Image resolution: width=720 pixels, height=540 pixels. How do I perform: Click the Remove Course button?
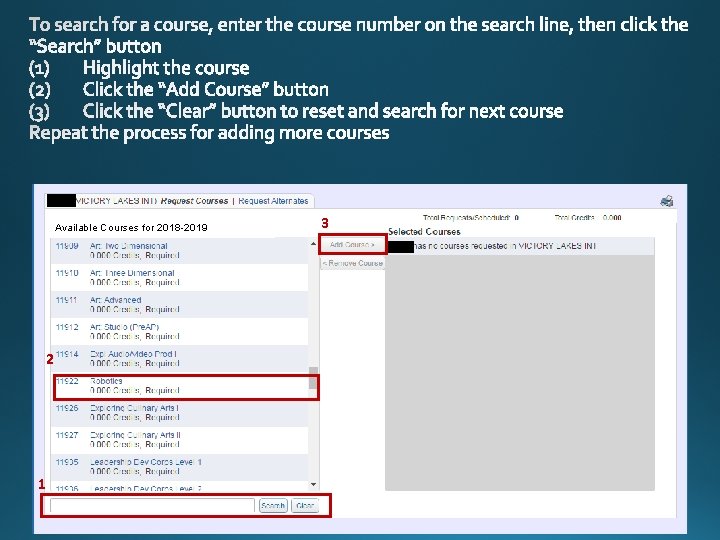[x=352, y=263]
